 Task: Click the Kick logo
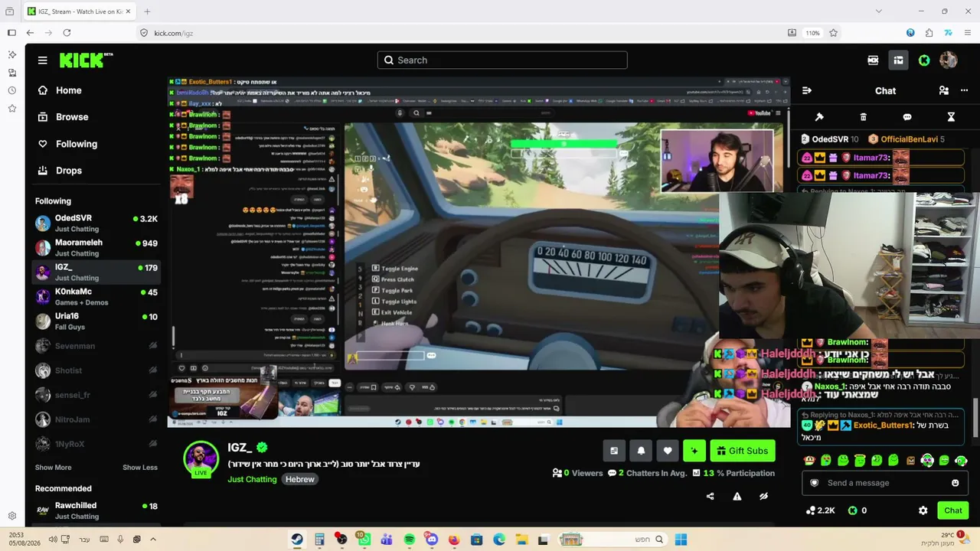tap(85, 60)
